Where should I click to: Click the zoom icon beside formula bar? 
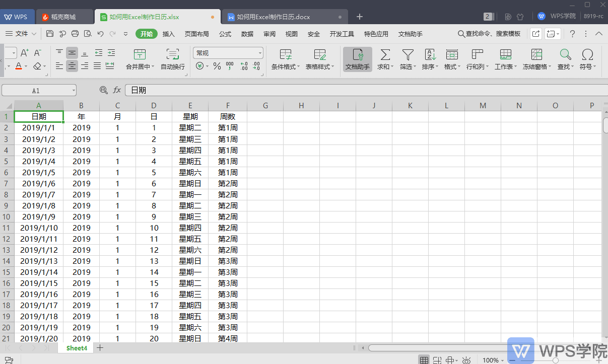[104, 90]
